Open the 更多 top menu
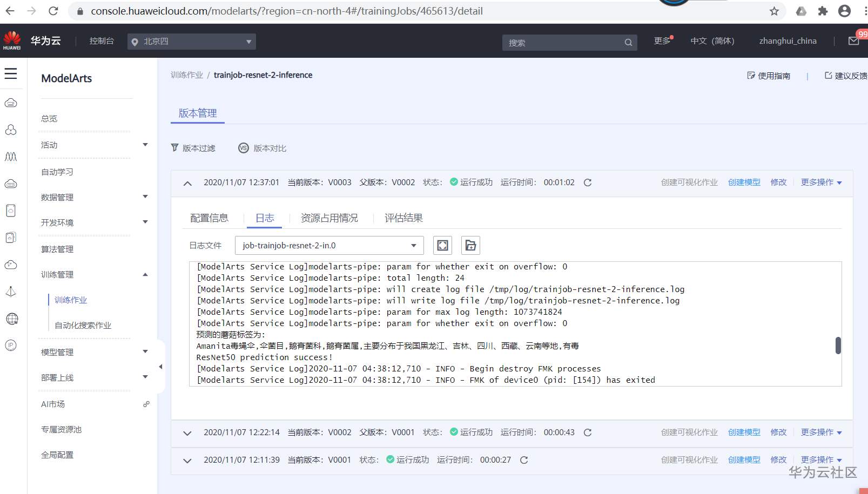This screenshot has width=868, height=494. point(662,41)
